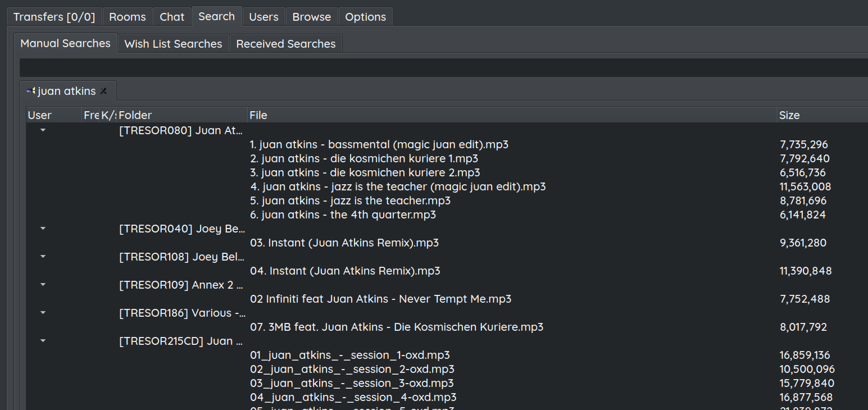
Task: Close the juan atkins search tab
Action: (103, 91)
